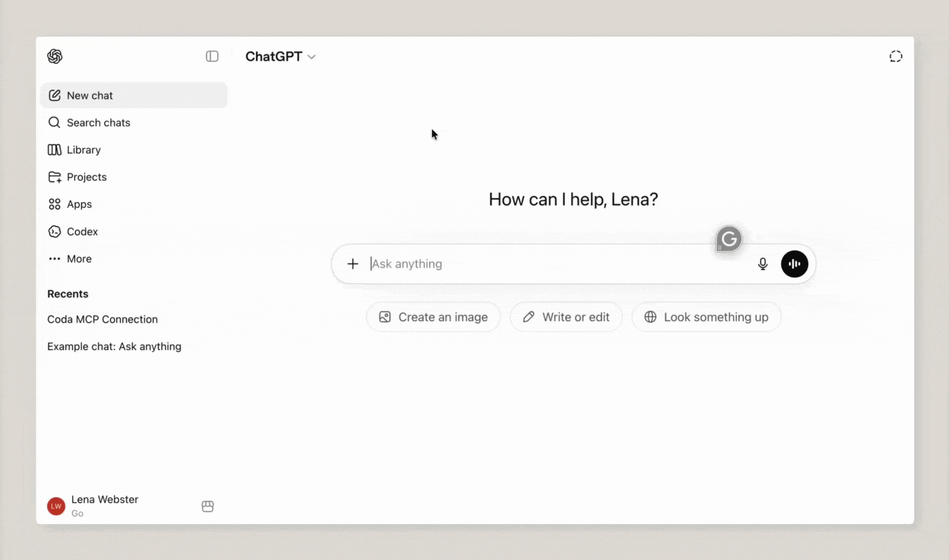This screenshot has height=560, width=950.
Task: Start a temporary chat with dashed circle icon
Action: pos(896,56)
